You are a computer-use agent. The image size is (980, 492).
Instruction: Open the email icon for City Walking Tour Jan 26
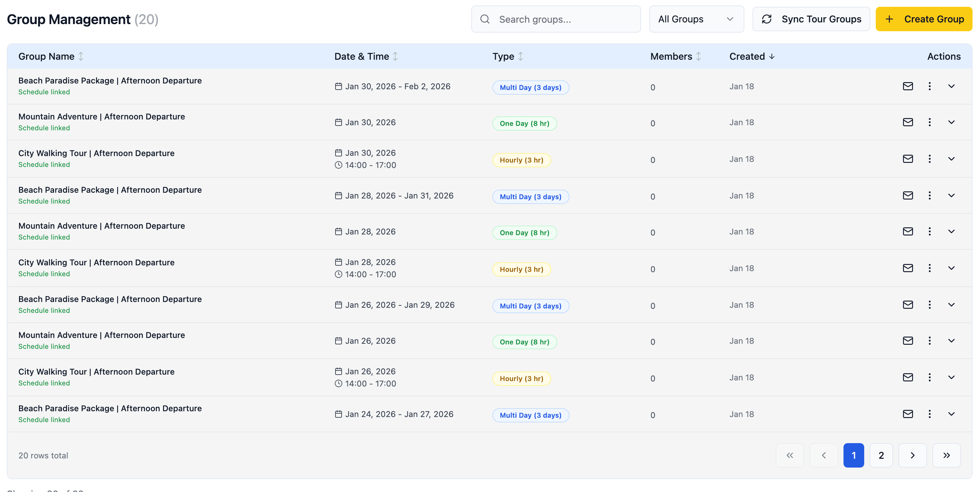(x=908, y=377)
